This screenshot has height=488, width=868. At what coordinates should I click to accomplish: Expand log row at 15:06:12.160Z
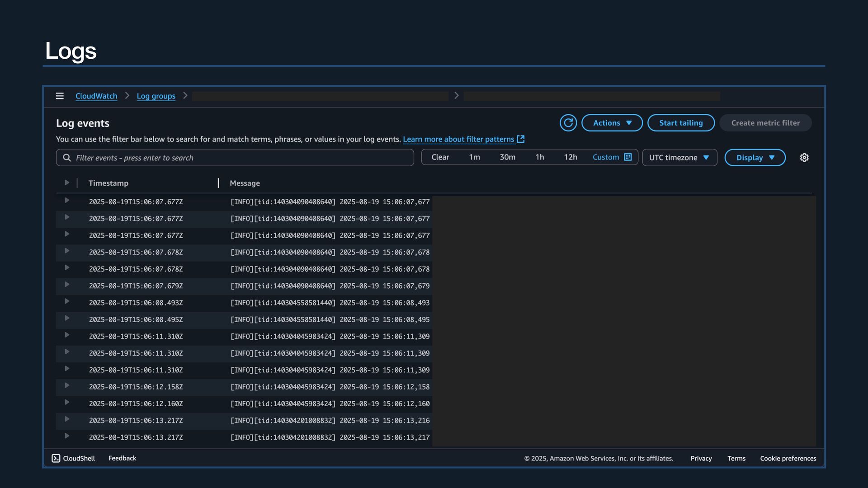coord(67,402)
